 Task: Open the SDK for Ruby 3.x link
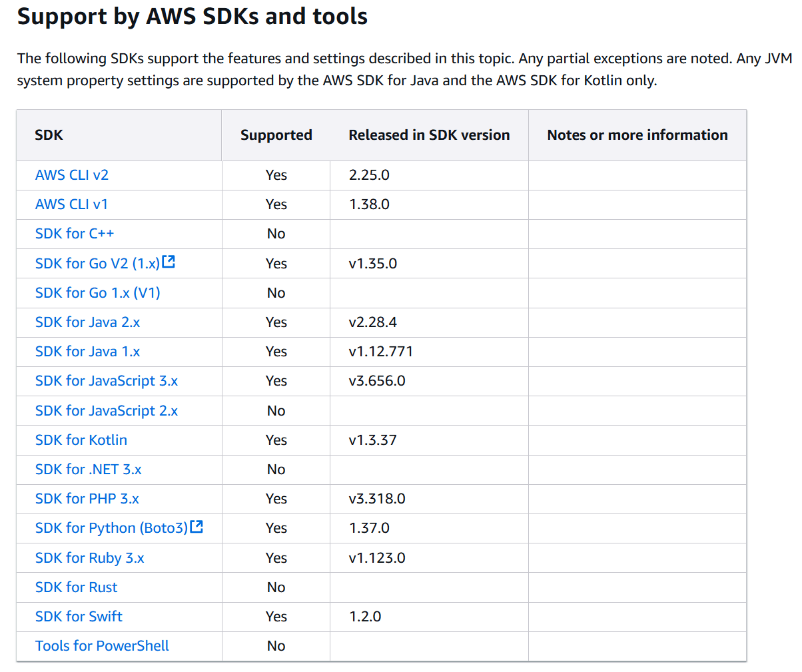tap(90, 558)
